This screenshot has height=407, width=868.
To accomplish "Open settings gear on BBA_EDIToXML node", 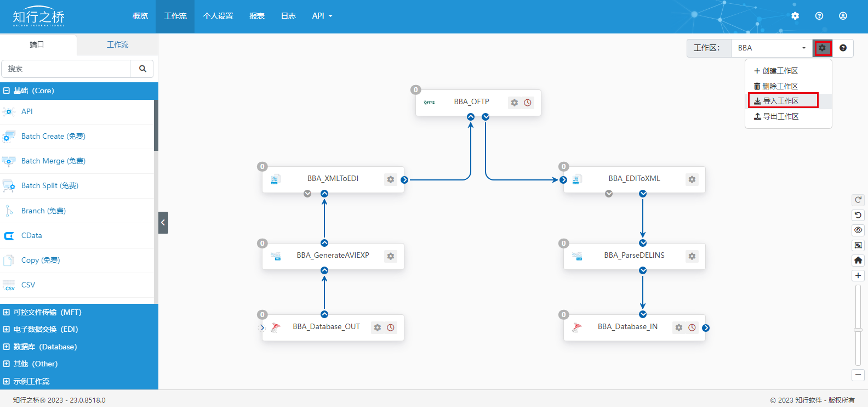I will point(692,179).
